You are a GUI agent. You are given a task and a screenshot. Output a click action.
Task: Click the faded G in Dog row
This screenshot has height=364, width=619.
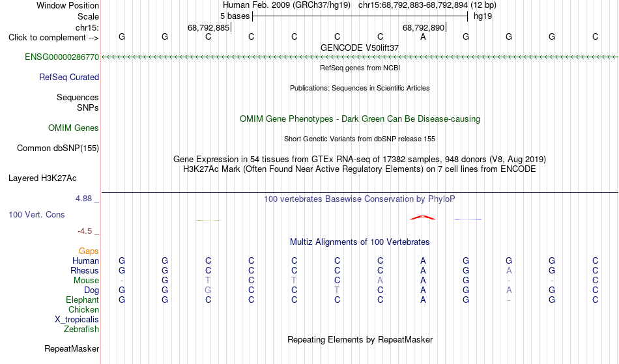208,290
